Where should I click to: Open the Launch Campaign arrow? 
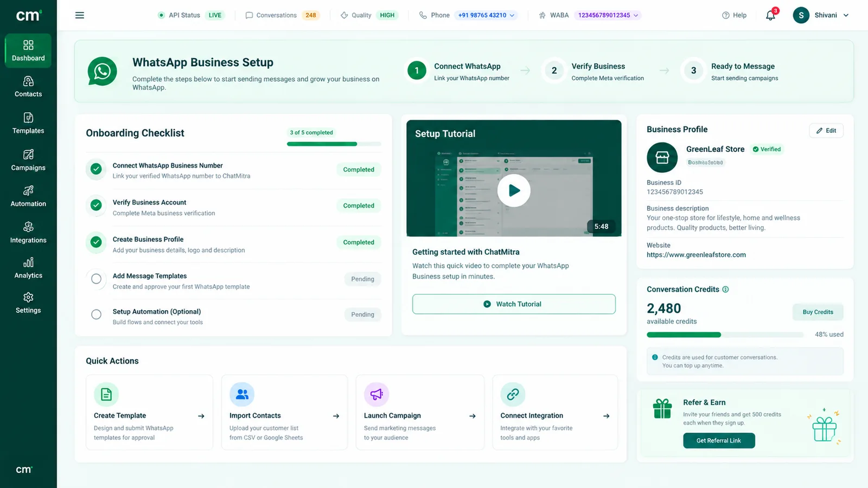point(473,416)
